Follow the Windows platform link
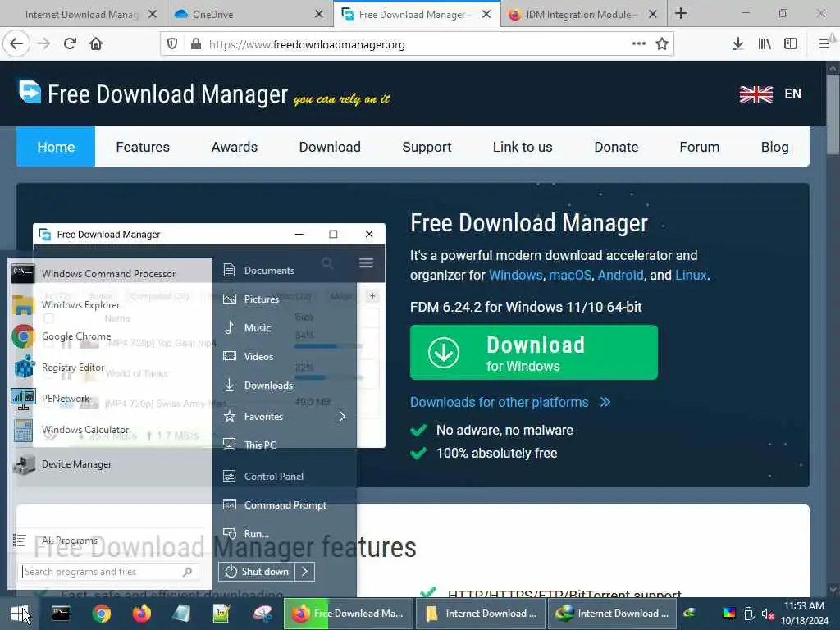 click(x=515, y=276)
